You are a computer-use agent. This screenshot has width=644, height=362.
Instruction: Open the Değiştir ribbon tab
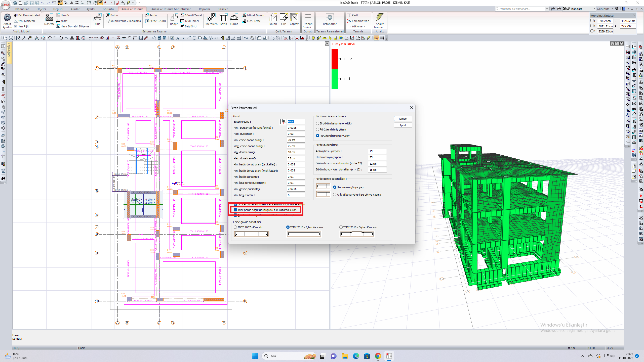58,9
